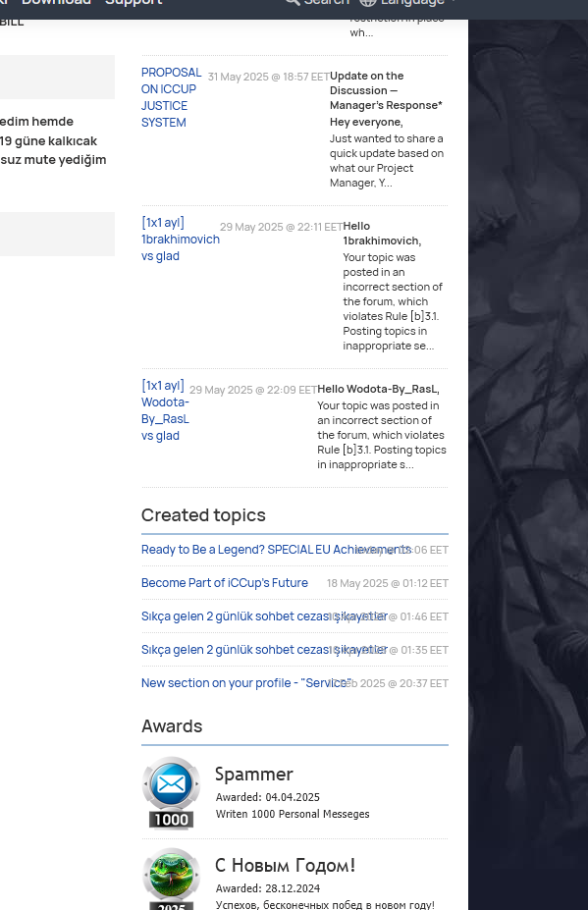Open the 1brakhimovich vs glad topic
588x910 pixels.
click(x=181, y=240)
